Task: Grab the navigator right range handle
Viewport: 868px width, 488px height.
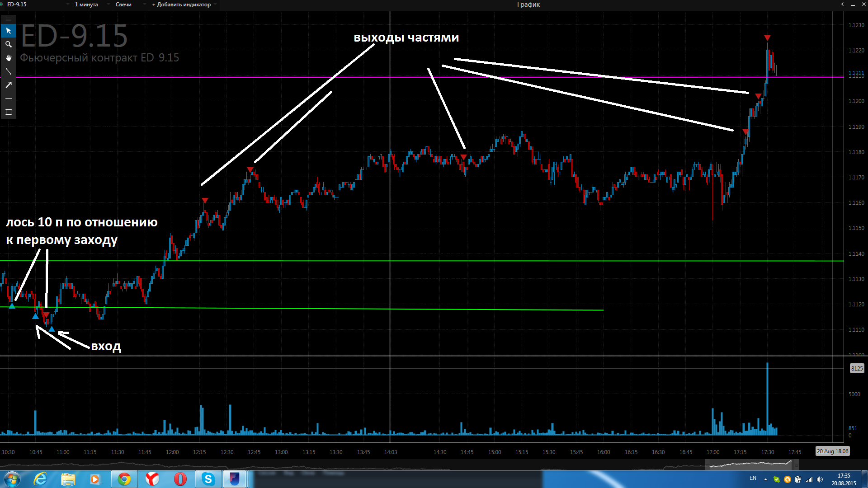Action: click(x=797, y=465)
